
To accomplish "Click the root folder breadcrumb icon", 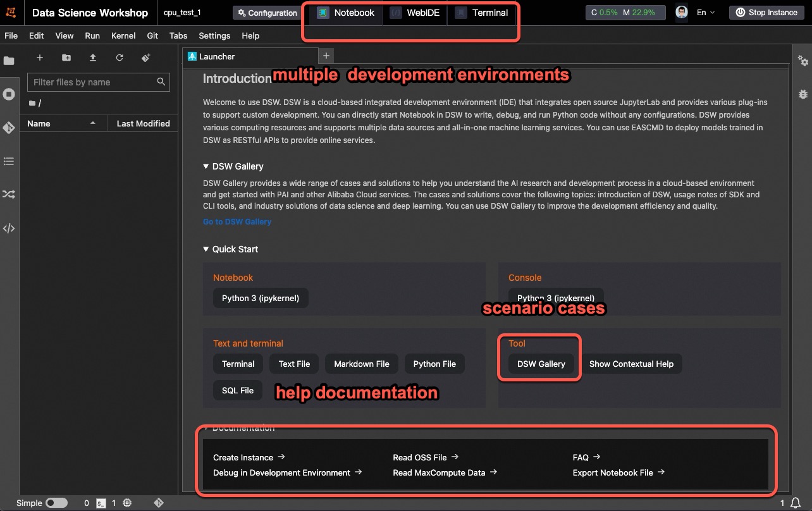I will [x=32, y=103].
